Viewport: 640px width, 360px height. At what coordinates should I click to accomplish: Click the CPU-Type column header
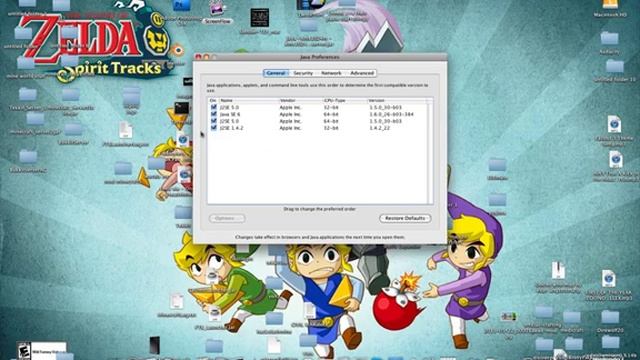pos(344,100)
